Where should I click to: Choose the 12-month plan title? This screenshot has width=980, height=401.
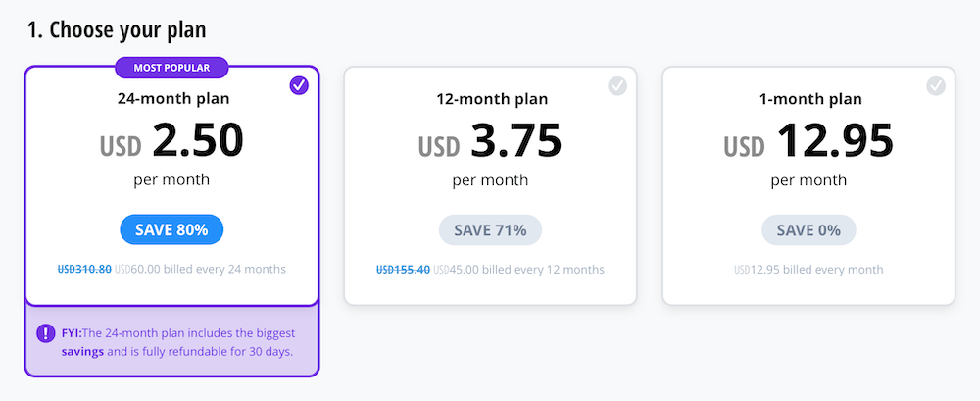point(490,98)
